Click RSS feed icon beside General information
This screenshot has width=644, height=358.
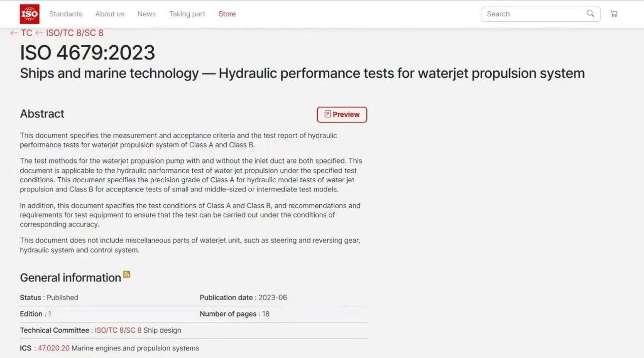[127, 275]
